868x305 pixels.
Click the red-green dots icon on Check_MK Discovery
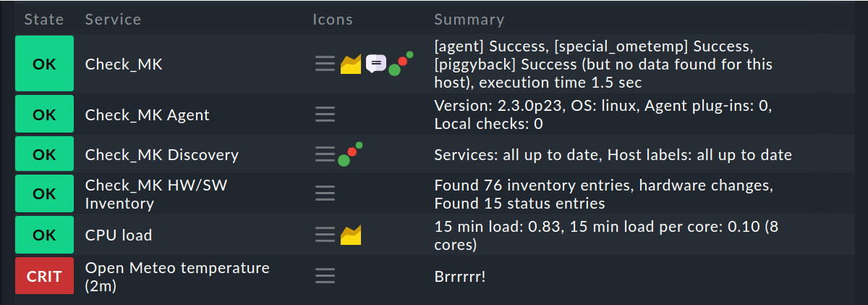[349, 154]
